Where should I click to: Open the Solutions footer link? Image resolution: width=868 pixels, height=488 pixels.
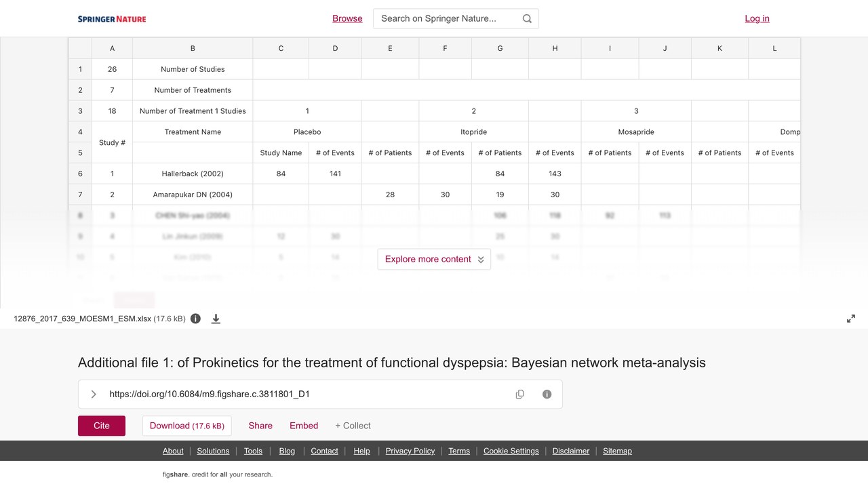coord(214,451)
